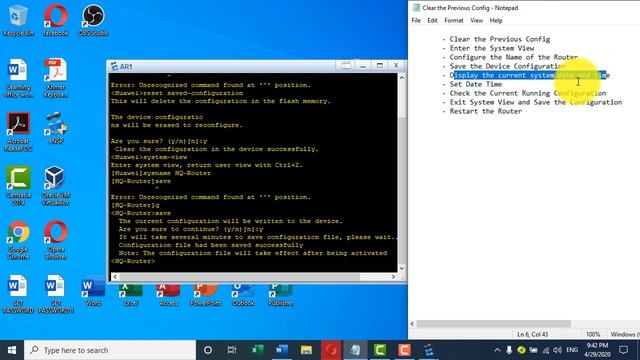Click AR1 horizontal scroll-left arrow
The height and width of the screenshot is (360, 640).
point(115,277)
